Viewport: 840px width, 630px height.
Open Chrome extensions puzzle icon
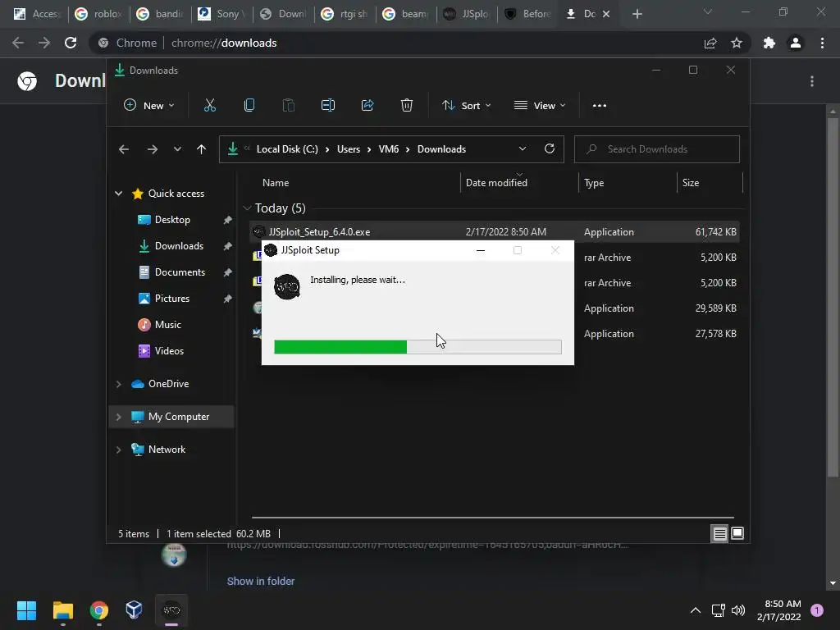pos(769,43)
